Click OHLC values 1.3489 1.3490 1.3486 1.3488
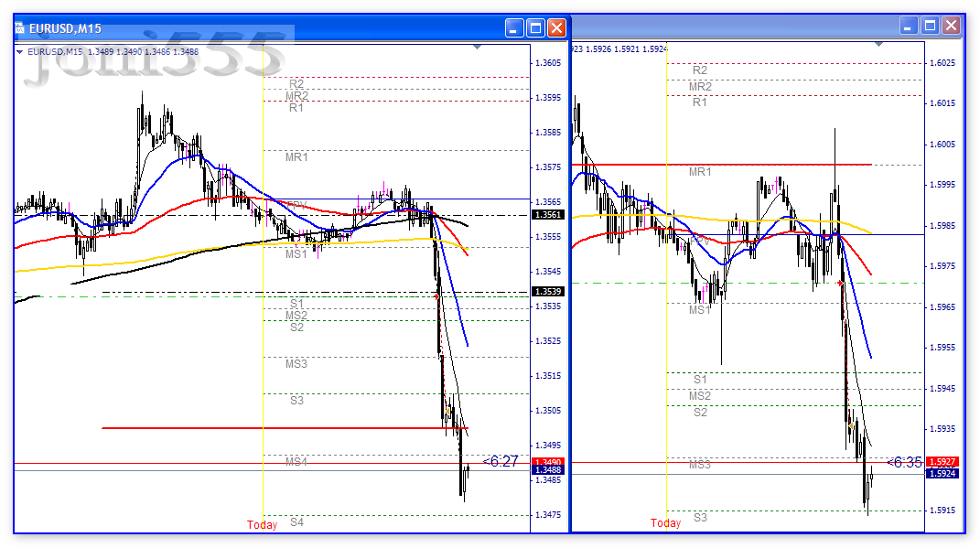980x548 pixels. click(x=143, y=52)
